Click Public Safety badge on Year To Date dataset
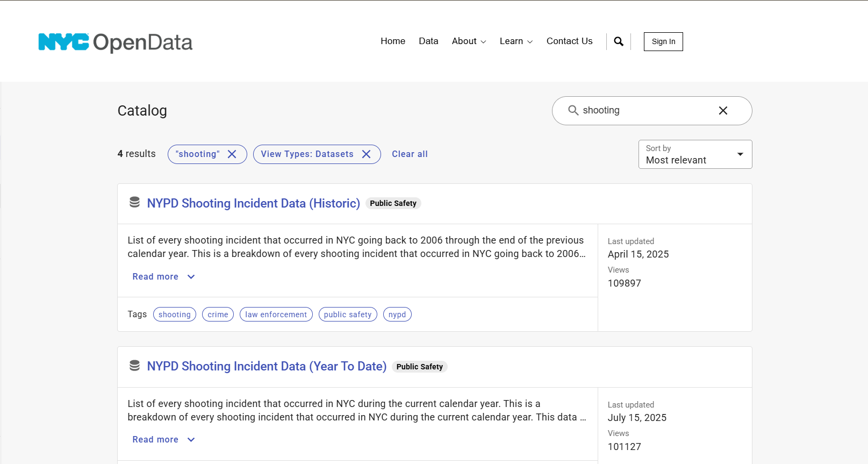This screenshot has width=868, height=464. coord(420,367)
